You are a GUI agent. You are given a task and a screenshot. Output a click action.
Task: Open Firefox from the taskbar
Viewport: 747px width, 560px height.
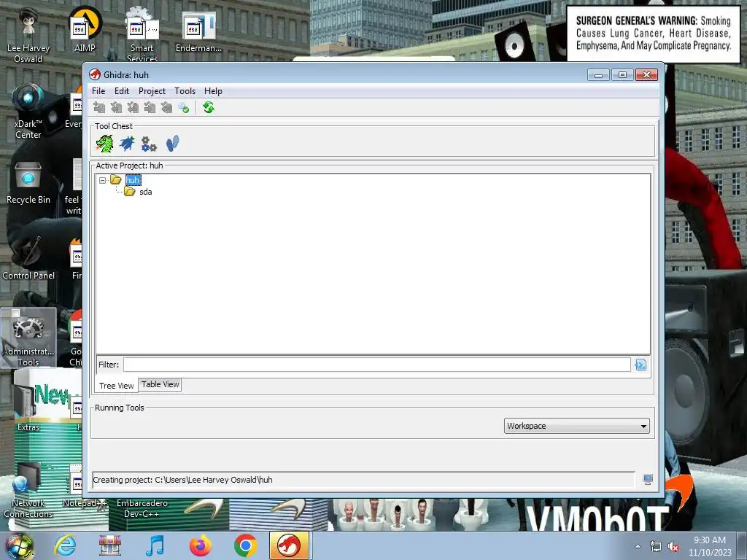pyautogui.click(x=200, y=545)
